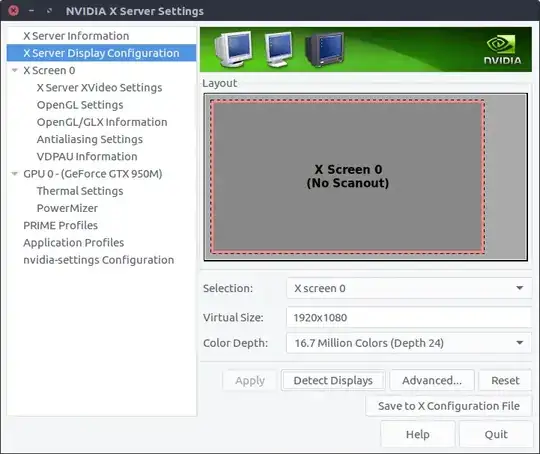
Task: Click the Reset button
Action: point(505,380)
